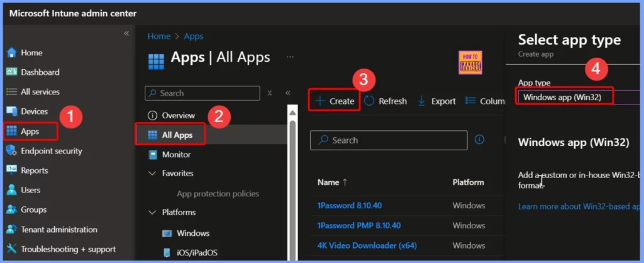Click the Windows platform monitor icon

[x=167, y=233]
